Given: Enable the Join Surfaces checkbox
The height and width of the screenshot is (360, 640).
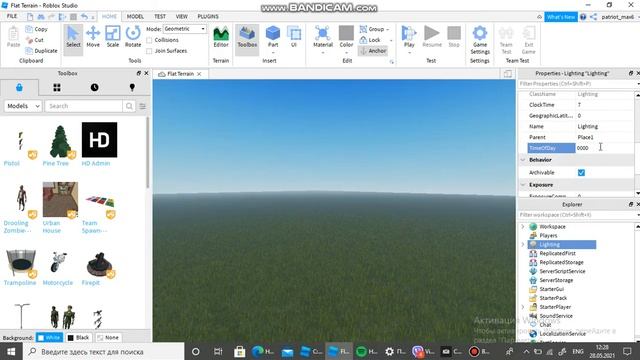Looking at the screenshot, I should [149, 51].
